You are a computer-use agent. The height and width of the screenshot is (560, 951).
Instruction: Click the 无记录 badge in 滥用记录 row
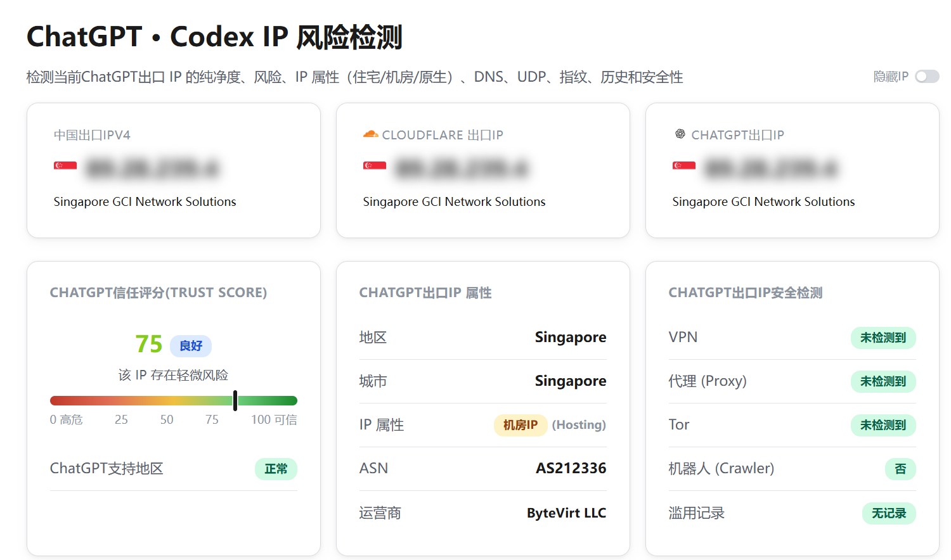(889, 513)
